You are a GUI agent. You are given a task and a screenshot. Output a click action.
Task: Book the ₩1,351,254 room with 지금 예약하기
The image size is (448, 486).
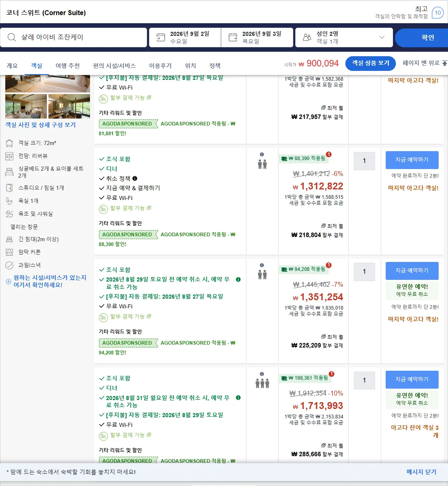pyautogui.click(x=412, y=271)
